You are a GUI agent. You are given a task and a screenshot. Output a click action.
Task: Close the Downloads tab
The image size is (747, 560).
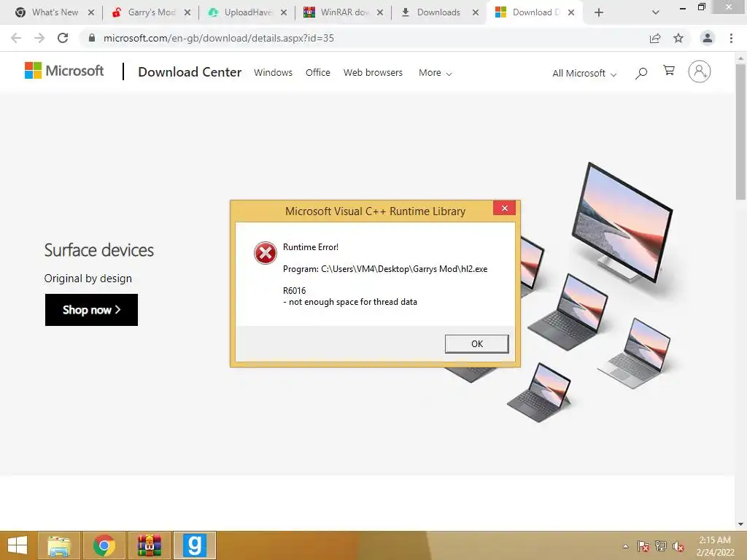coord(476,12)
